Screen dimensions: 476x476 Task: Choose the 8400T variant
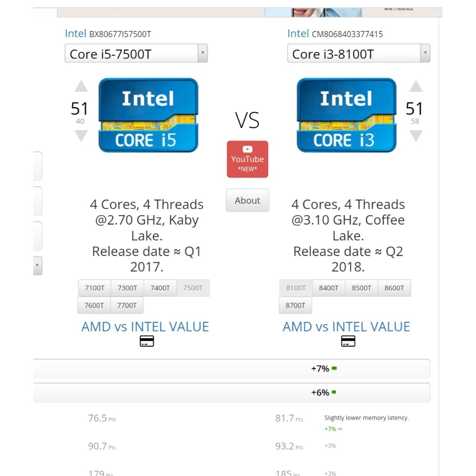pyautogui.click(x=328, y=288)
